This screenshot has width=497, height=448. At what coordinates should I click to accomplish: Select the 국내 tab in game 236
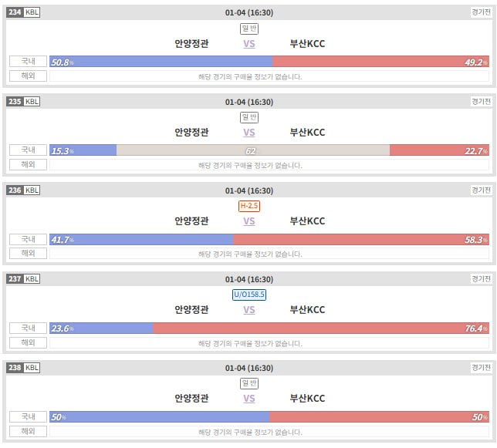[29, 239]
